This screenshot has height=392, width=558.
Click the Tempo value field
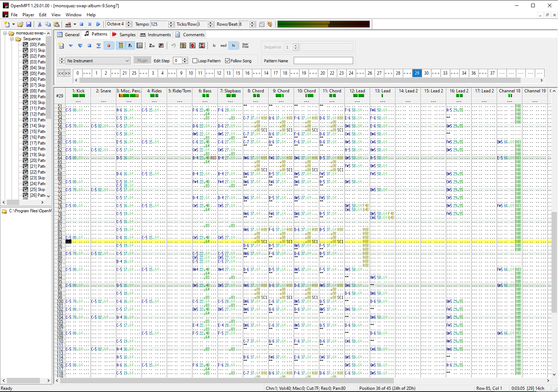coord(159,24)
